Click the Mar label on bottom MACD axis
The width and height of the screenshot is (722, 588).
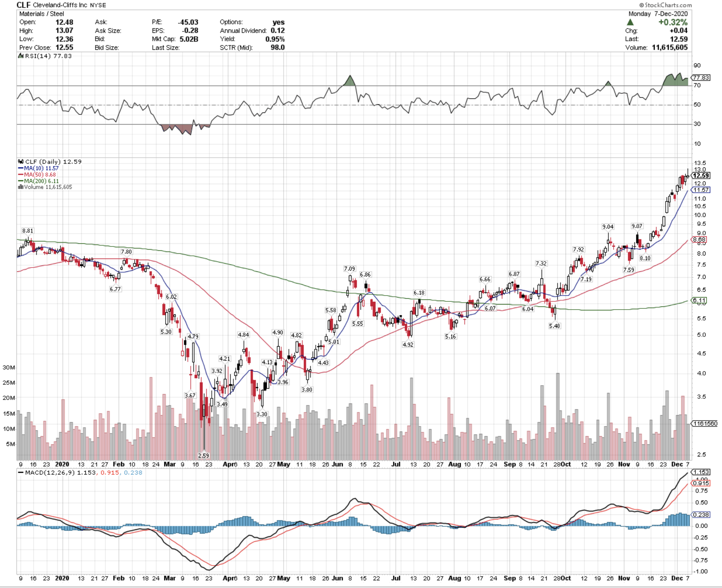[x=169, y=578]
